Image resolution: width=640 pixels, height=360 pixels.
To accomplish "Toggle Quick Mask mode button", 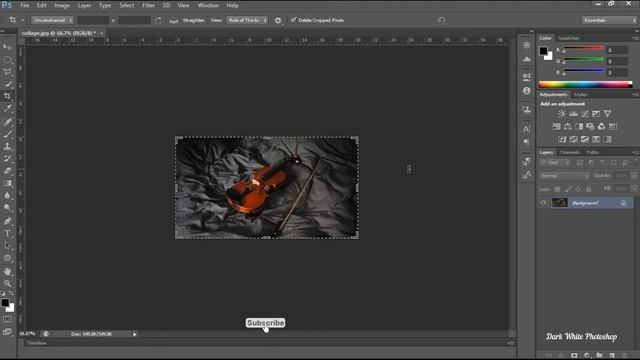I will coord(7,319).
